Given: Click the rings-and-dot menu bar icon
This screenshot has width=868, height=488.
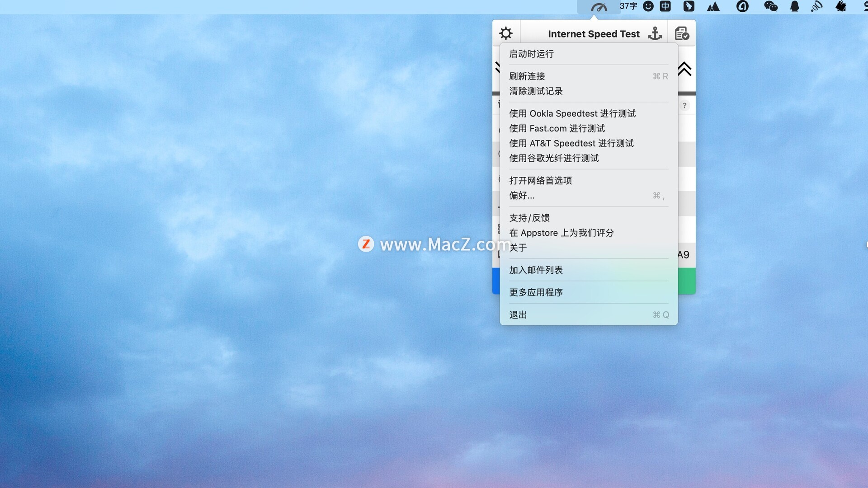Looking at the screenshot, I should [x=816, y=6].
